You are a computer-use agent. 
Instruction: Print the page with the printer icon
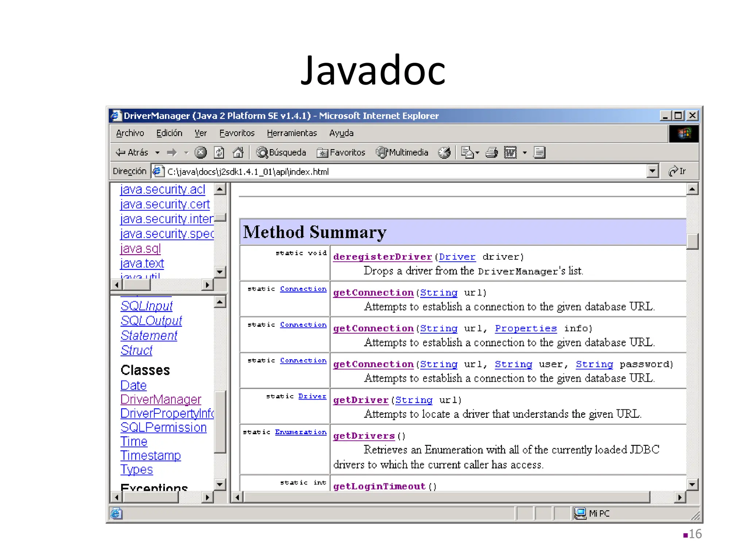point(492,152)
